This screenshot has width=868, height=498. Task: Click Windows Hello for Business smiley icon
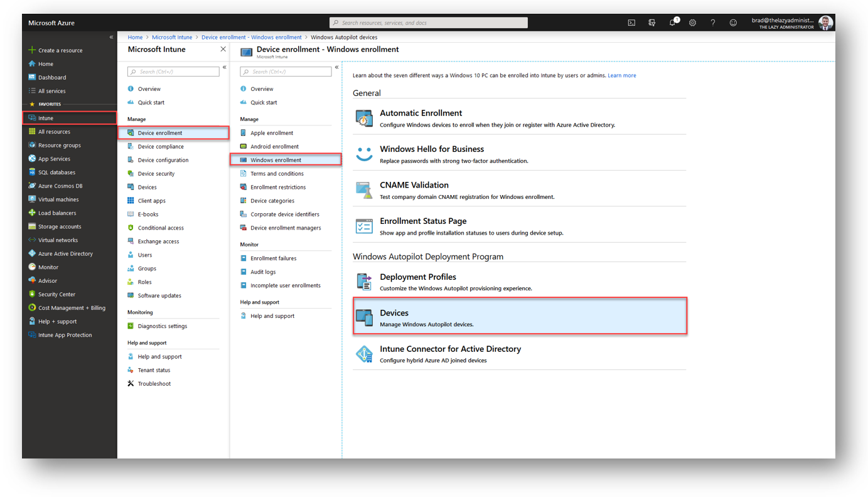364,154
